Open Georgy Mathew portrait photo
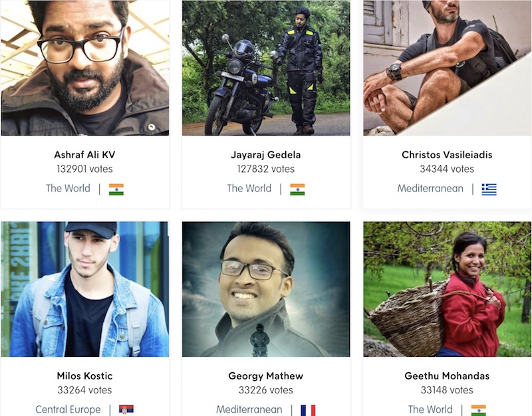The image size is (532, 416). [x=266, y=289]
